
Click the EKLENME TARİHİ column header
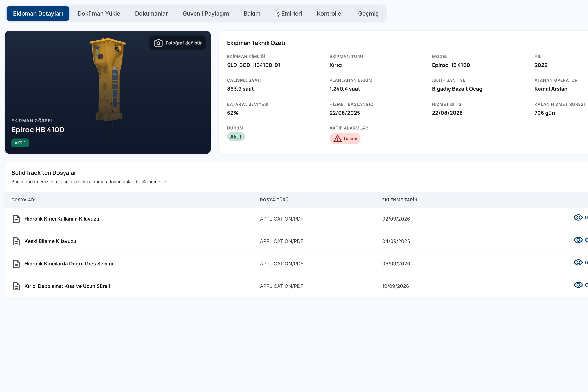click(x=400, y=200)
